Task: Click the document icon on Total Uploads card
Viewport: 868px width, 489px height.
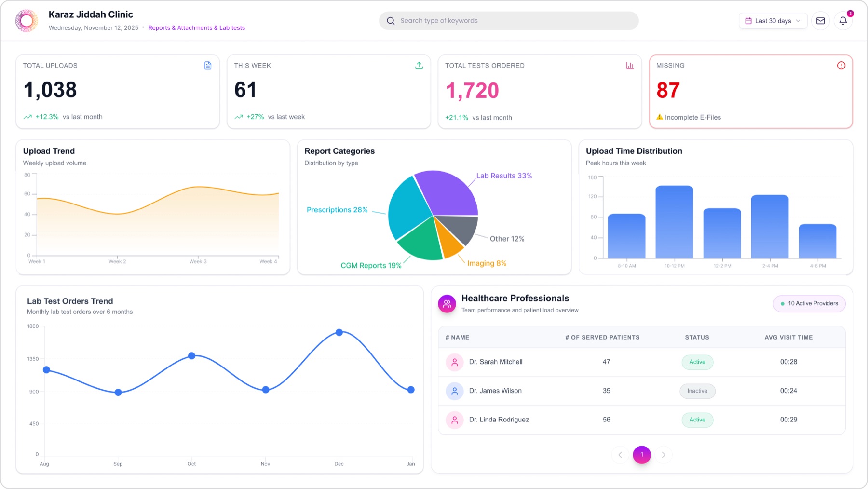Action: click(208, 66)
